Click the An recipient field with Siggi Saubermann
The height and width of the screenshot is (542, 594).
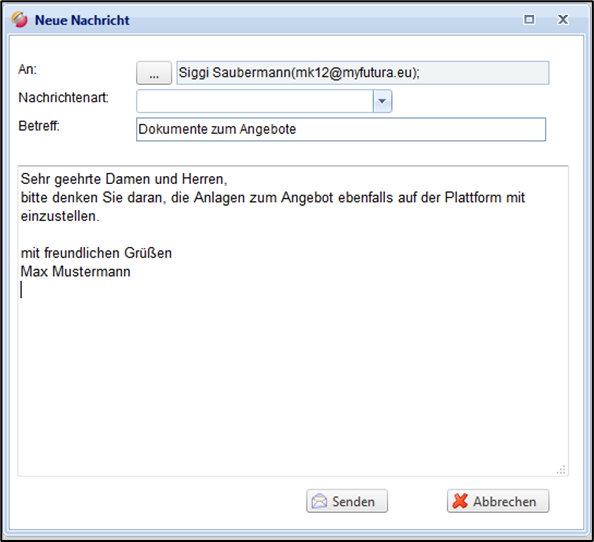(363, 73)
